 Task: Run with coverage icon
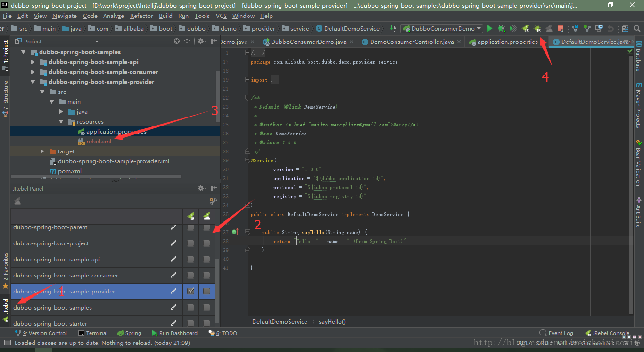pyautogui.click(x=513, y=28)
